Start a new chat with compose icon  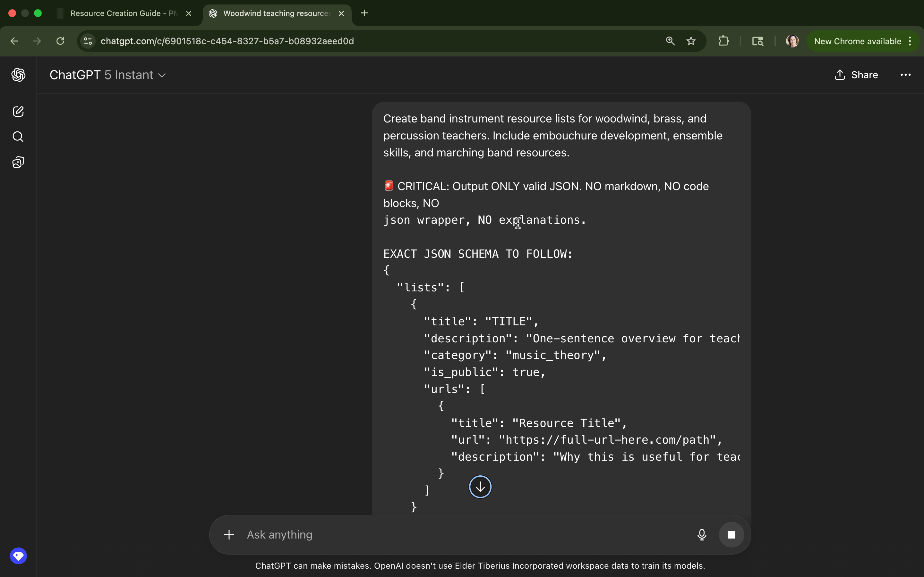[x=18, y=112]
